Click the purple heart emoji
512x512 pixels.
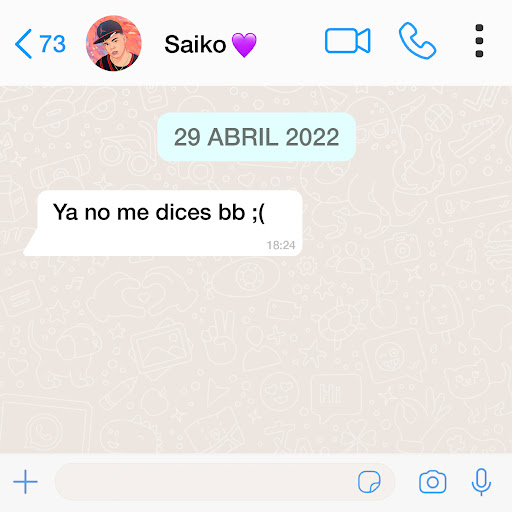click(x=244, y=45)
